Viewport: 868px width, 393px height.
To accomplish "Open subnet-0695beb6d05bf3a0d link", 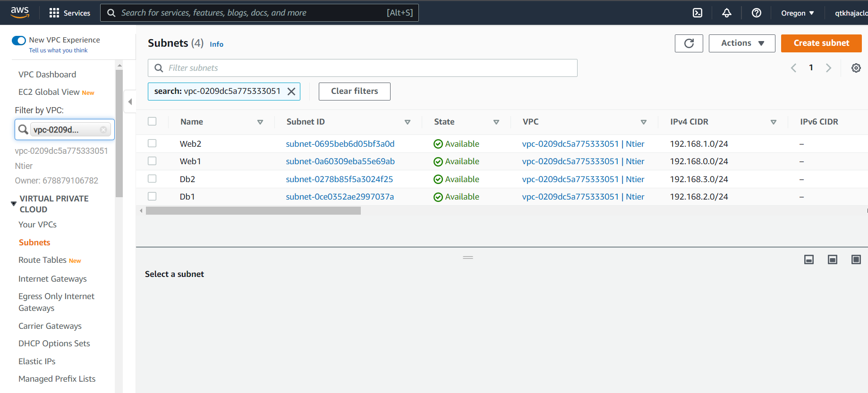I will point(340,144).
